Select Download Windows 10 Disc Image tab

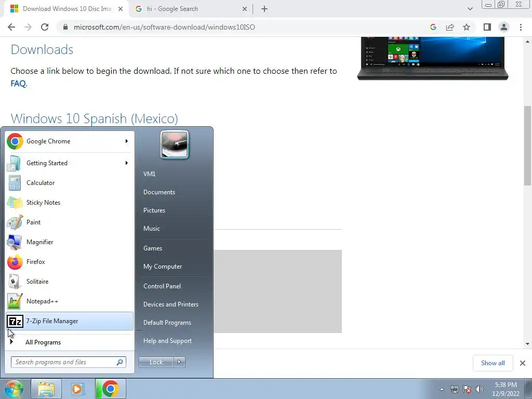[66, 9]
